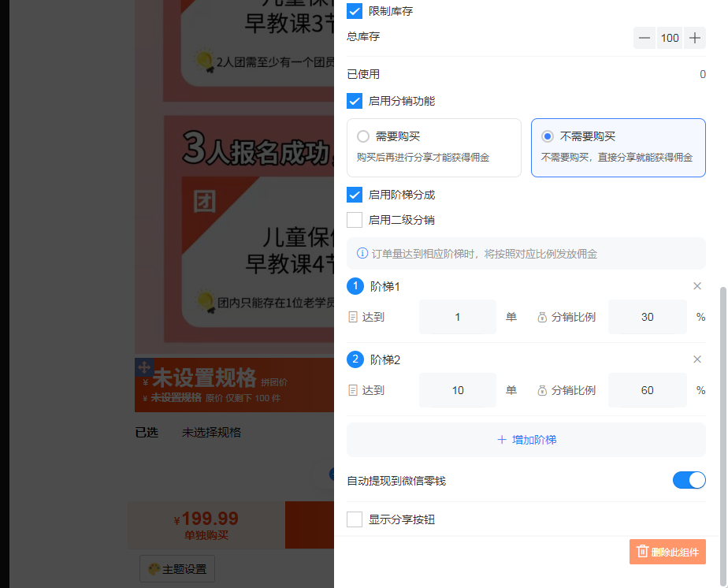Image resolution: width=728 pixels, height=588 pixels.
Task: Click the settings panel vertical scrollbar
Action: pyautogui.click(x=723, y=394)
